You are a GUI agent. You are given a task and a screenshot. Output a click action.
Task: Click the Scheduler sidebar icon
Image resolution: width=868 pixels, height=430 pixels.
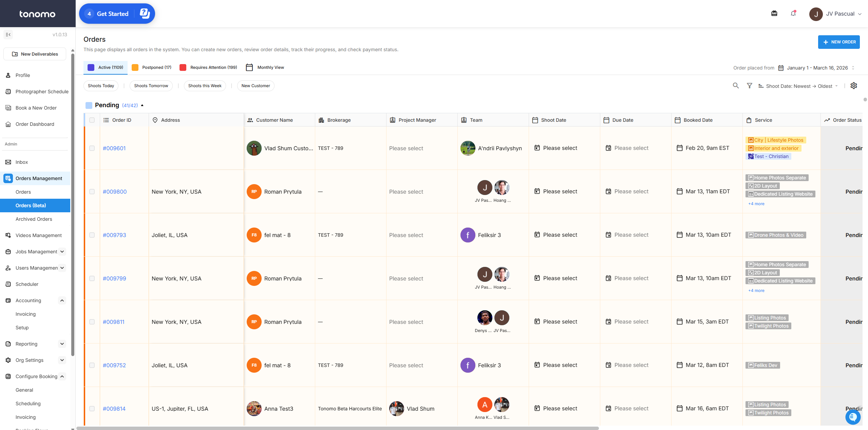tap(8, 284)
